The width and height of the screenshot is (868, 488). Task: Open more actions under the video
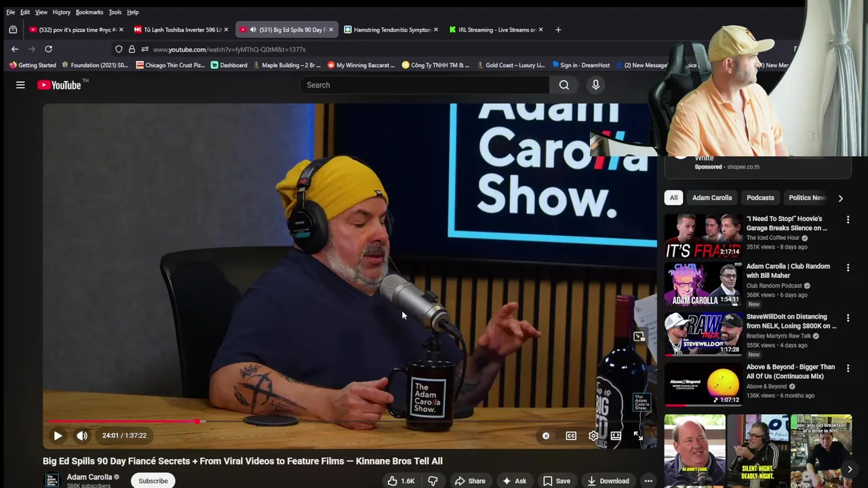tap(648, 481)
